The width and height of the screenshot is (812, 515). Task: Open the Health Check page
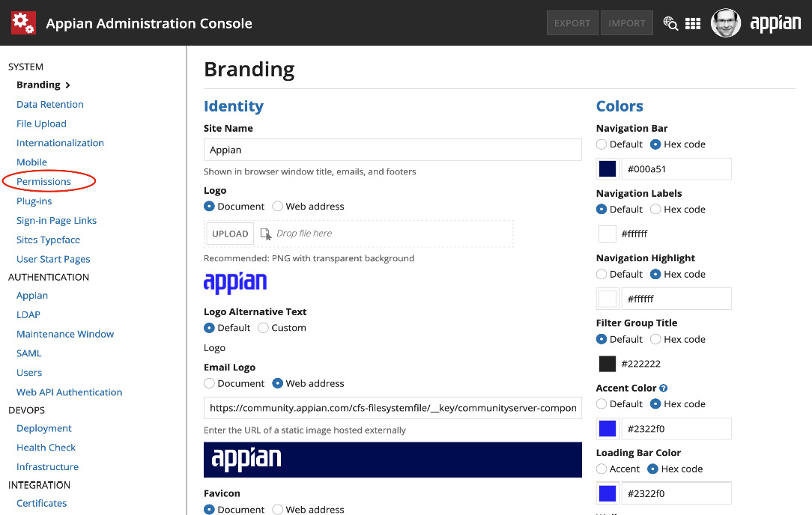(46, 448)
